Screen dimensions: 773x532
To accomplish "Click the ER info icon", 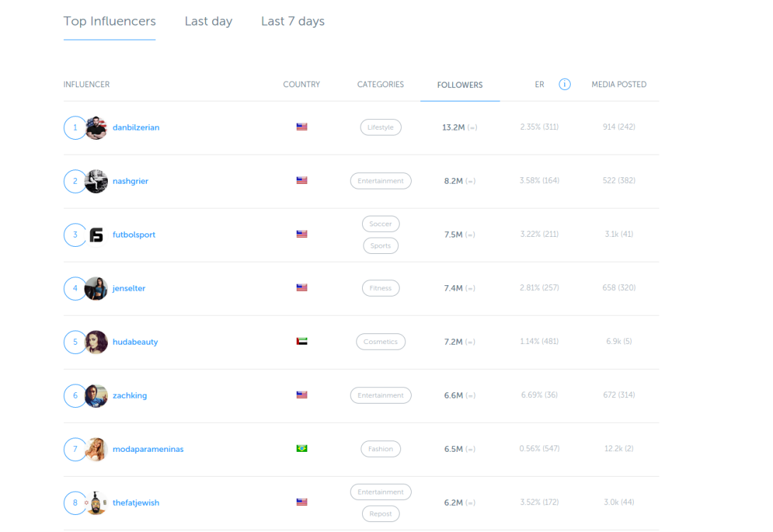I will pyautogui.click(x=564, y=84).
